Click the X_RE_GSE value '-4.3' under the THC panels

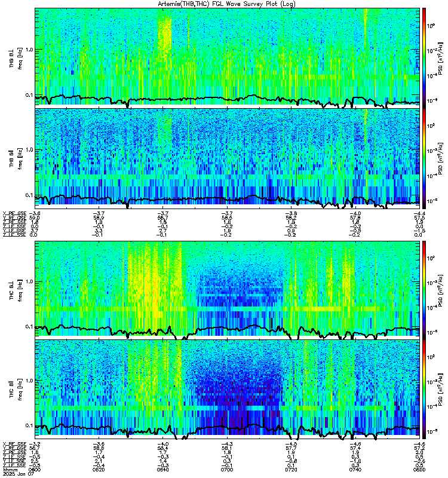coord(226,444)
